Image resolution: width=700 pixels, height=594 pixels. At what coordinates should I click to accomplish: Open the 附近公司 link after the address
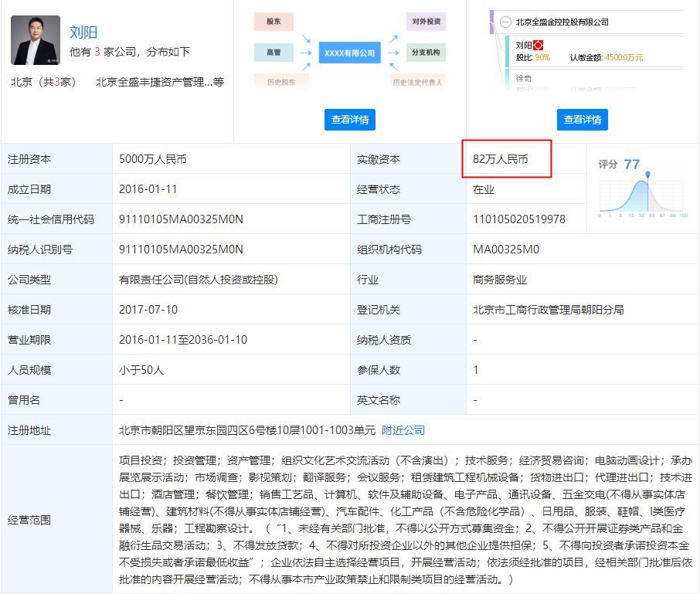tap(403, 430)
